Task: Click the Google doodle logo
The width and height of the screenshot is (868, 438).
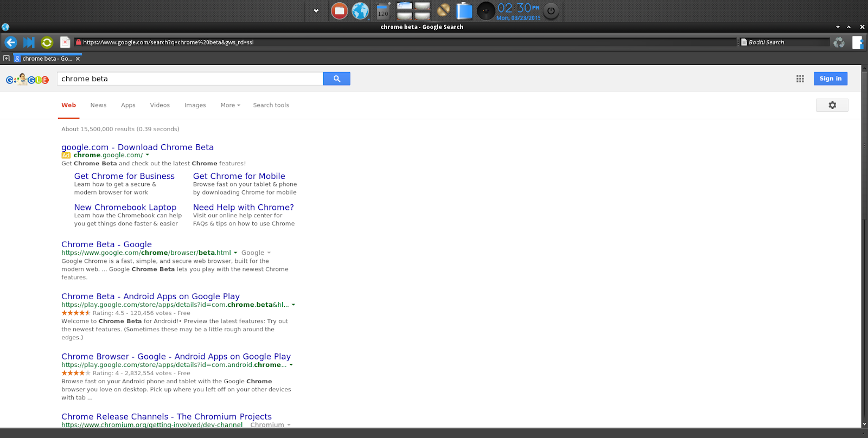Action: 27,79
